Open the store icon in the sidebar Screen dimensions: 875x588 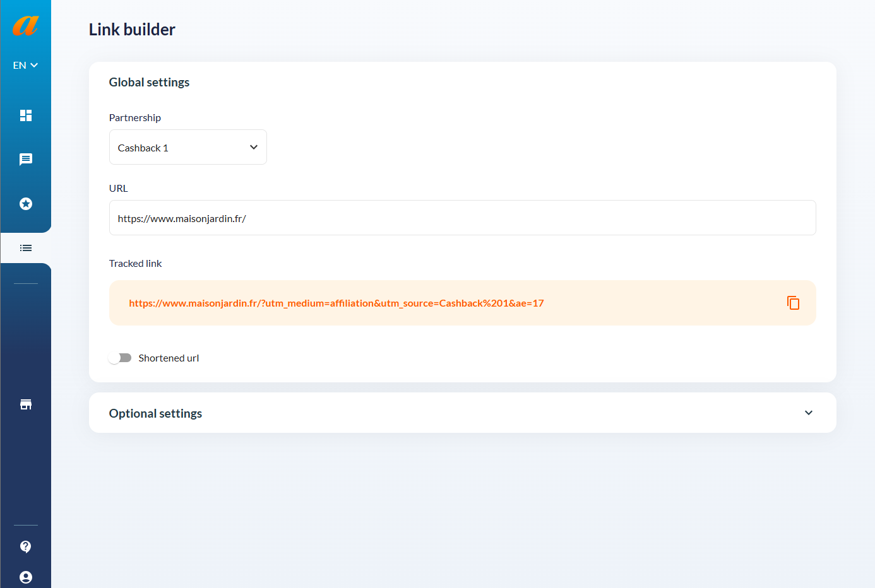click(26, 404)
